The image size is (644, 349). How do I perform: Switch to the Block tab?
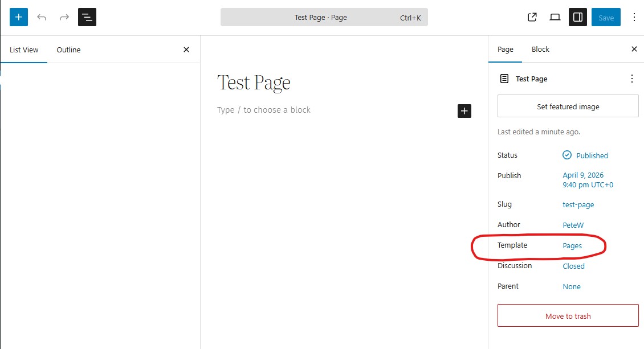(x=540, y=49)
